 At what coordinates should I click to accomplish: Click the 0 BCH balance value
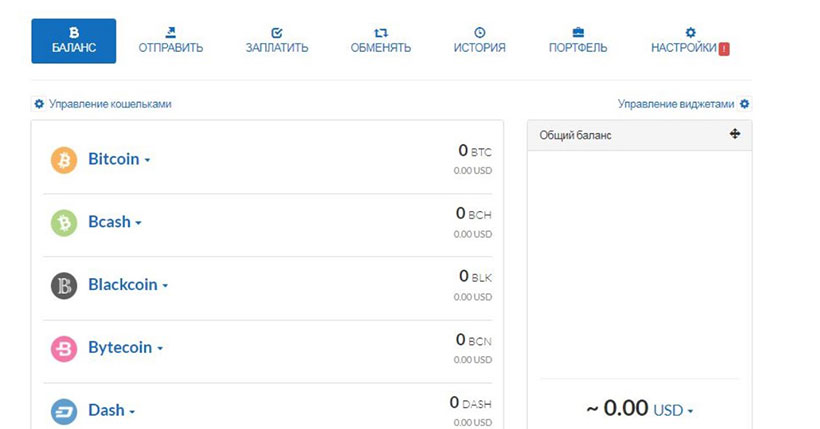(473, 213)
